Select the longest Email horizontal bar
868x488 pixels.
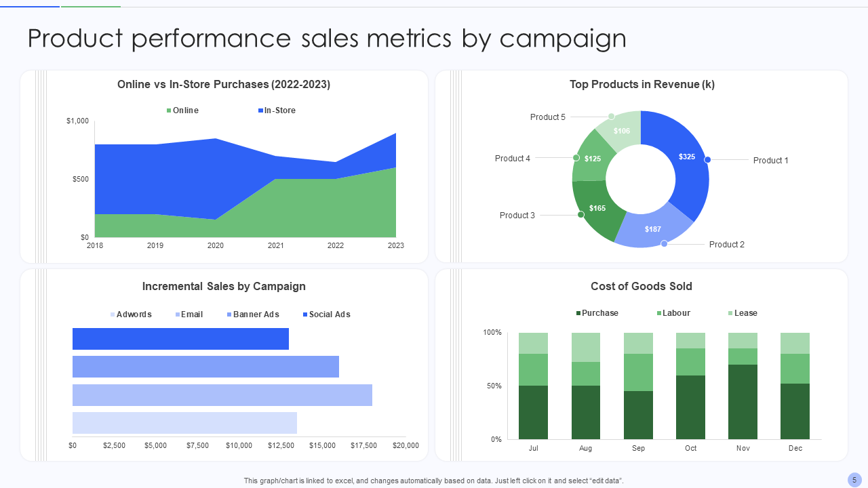pyautogui.click(x=222, y=395)
